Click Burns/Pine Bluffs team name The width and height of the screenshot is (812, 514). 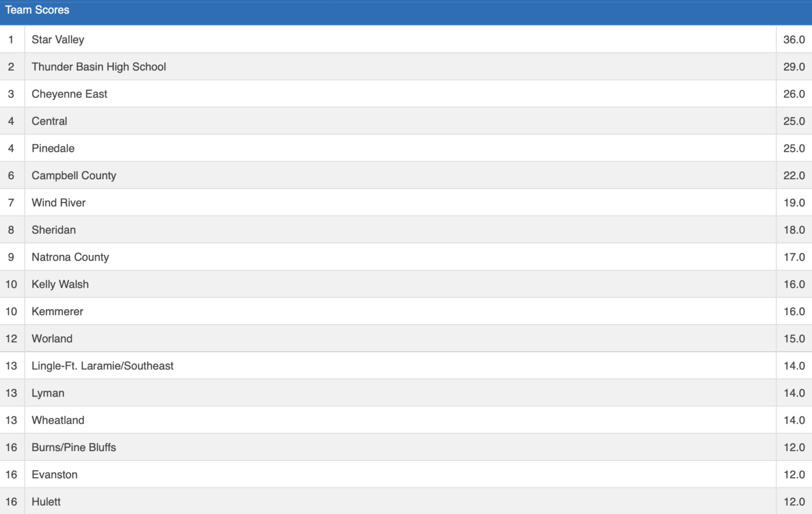coord(73,447)
